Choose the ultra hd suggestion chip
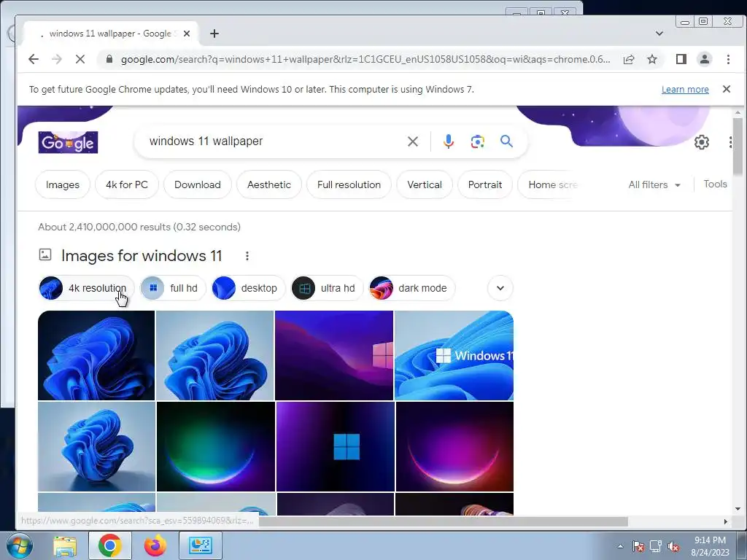747x560 pixels. (x=328, y=288)
